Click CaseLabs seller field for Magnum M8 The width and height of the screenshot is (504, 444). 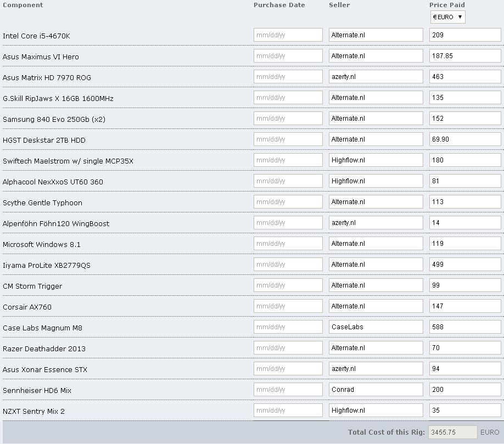pos(376,328)
